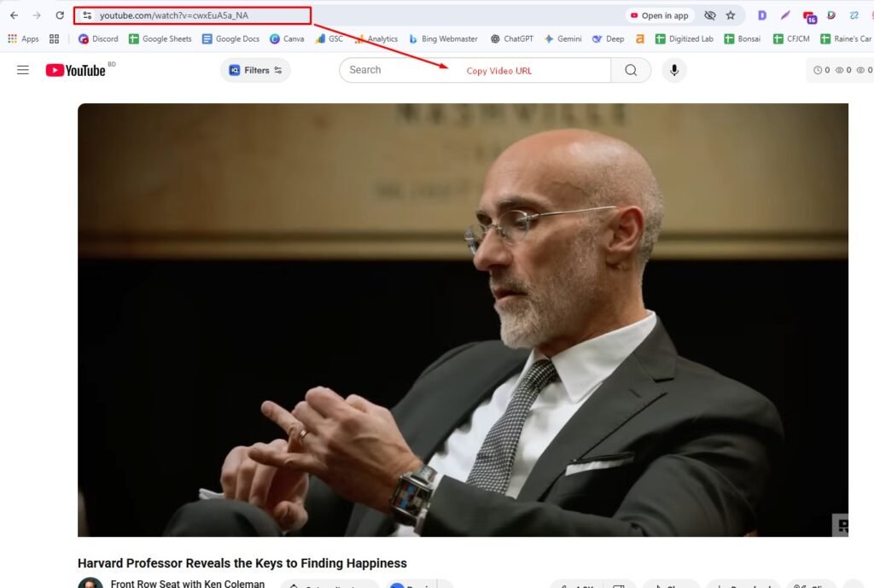Open the Apps shortcut in the bookmarks bar

[x=23, y=38]
